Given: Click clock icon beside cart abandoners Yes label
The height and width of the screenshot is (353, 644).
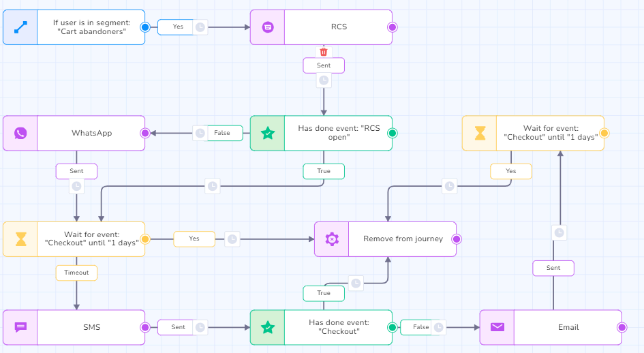Looking at the screenshot, I should tap(200, 27).
